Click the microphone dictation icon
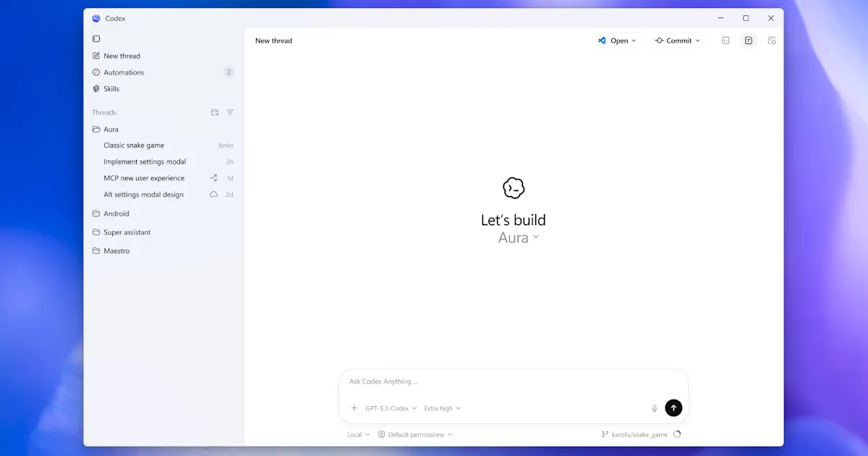Screen dimensions: 868x456 coord(655,408)
